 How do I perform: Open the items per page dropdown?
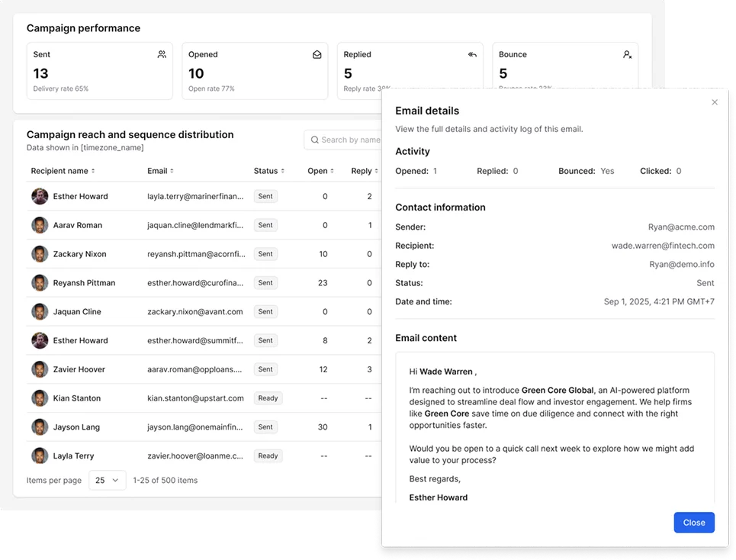[108, 480]
